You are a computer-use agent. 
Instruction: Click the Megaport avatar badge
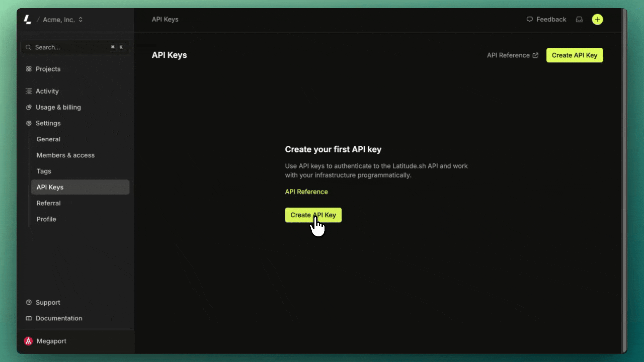(29, 341)
